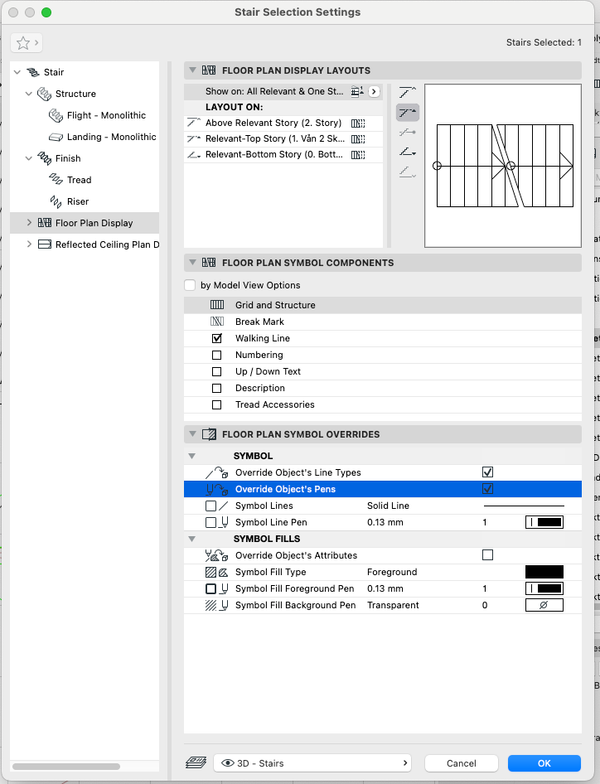Click the Override Object's Attributes icon
The height and width of the screenshot is (784, 600).
[217, 556]
